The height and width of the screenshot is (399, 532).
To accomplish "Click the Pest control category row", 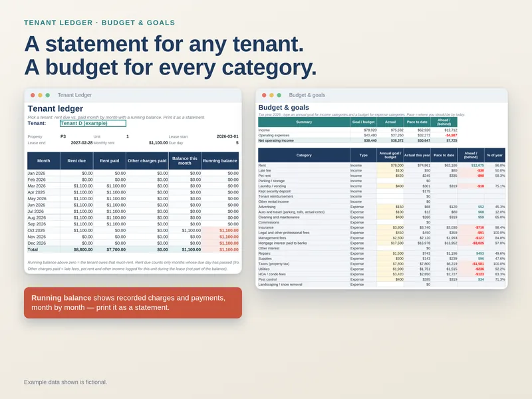I will point(382,279).
